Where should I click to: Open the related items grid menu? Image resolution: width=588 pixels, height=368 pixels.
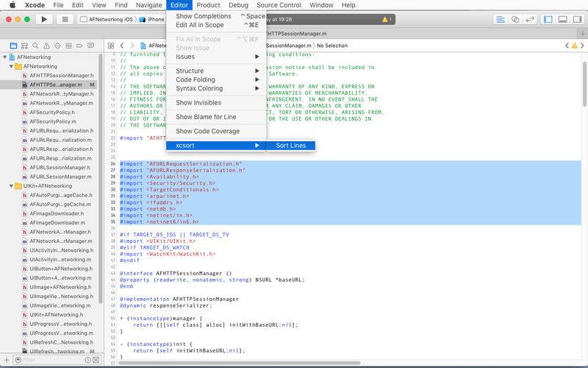click(x=111, y=46)
